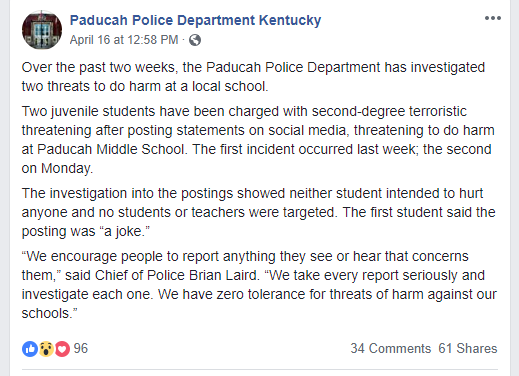Click the Wow reaction emoji icon

(46, 349)
